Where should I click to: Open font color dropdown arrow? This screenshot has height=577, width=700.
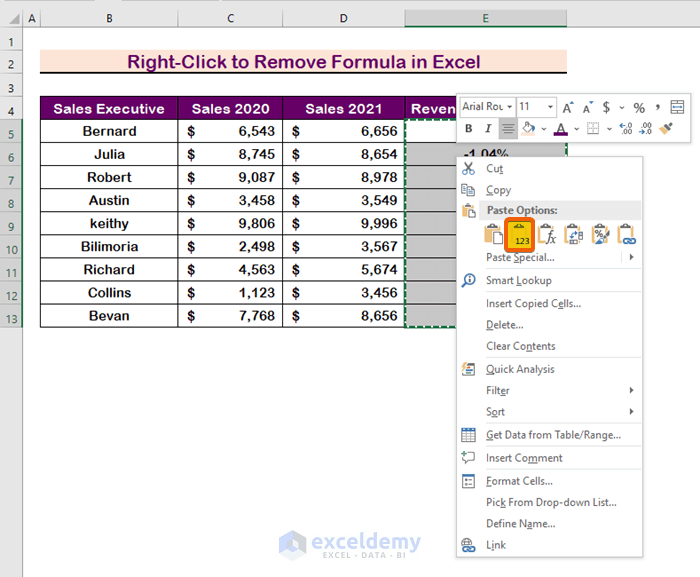click(x=577, y=129)
